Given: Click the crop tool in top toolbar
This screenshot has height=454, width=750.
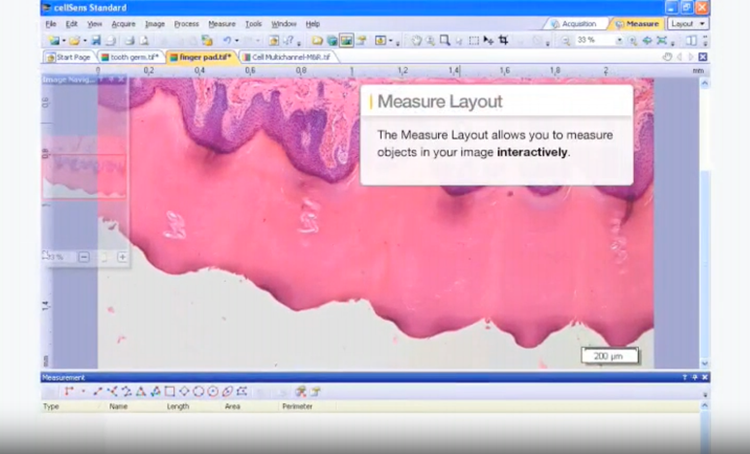Looking at the screenshot, I should 504,41.
